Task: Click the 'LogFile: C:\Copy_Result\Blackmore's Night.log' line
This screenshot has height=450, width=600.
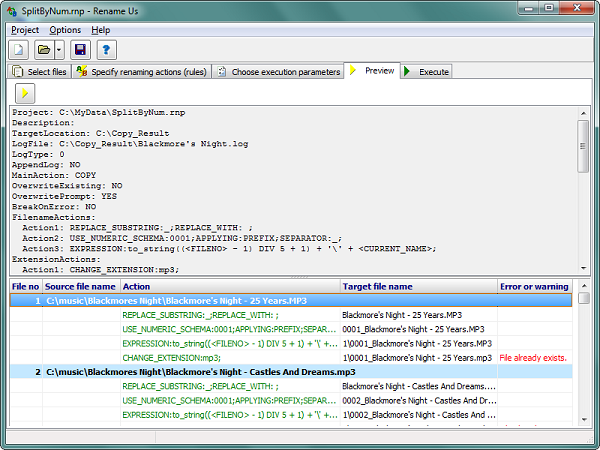Action: click(130, 144)
